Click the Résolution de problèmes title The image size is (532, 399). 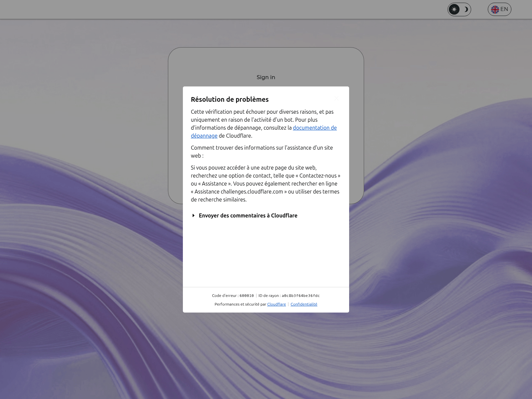click(x=230, y=99)
